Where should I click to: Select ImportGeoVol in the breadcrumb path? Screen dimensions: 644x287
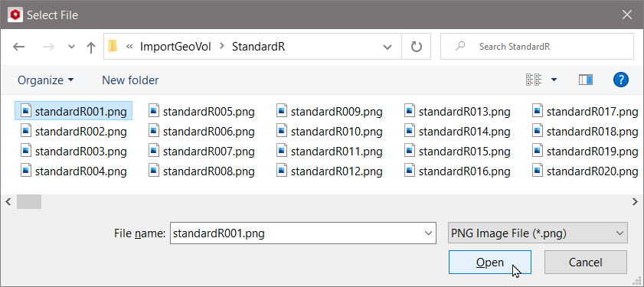coord(175,47)
